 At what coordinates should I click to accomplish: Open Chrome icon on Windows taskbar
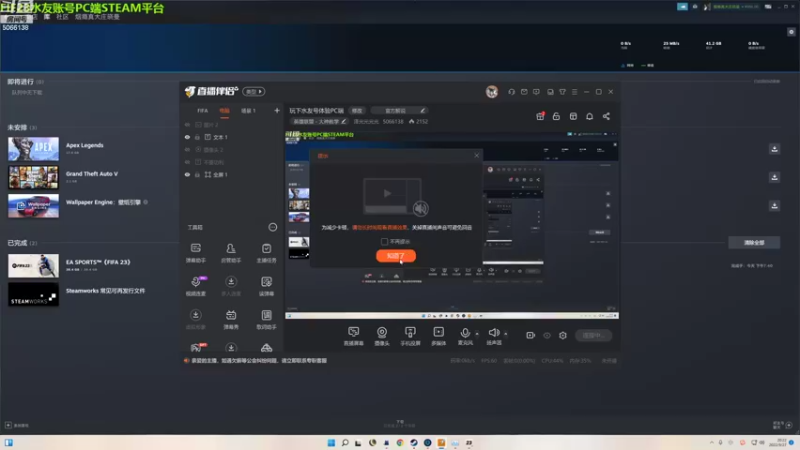(x=400, y=442)
